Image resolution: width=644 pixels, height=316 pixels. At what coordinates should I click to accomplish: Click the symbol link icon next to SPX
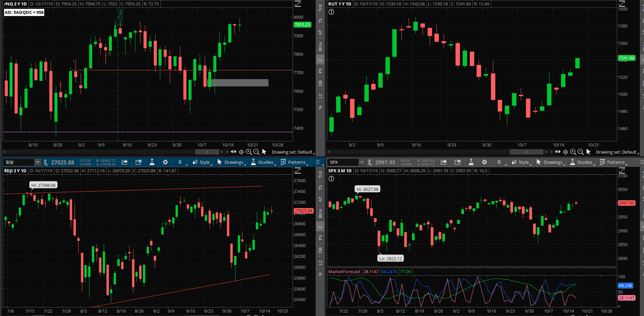click(x=369, y=162)
